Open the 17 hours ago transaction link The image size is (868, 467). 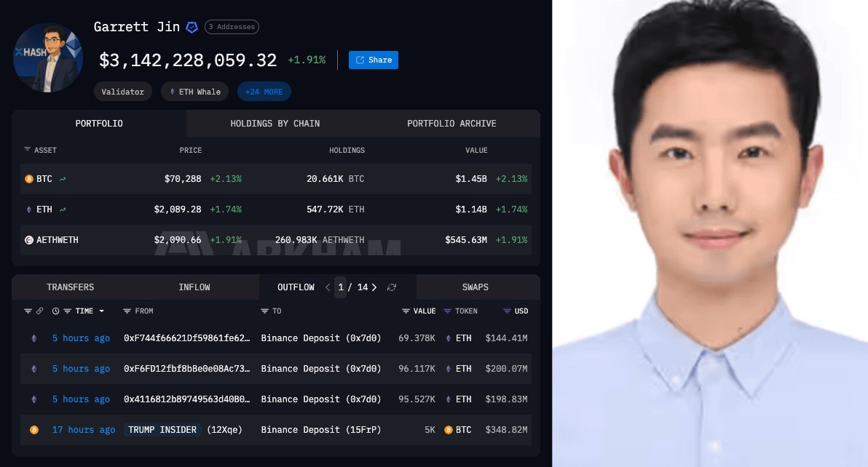click(x=84, y=430)
